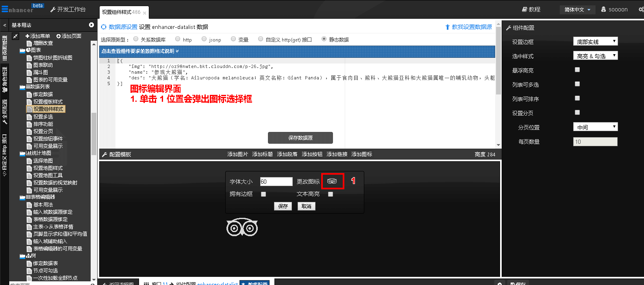Click the large owl icon in template preview
The height and width of the screenshot is (285, 644).
coord(242,228)
